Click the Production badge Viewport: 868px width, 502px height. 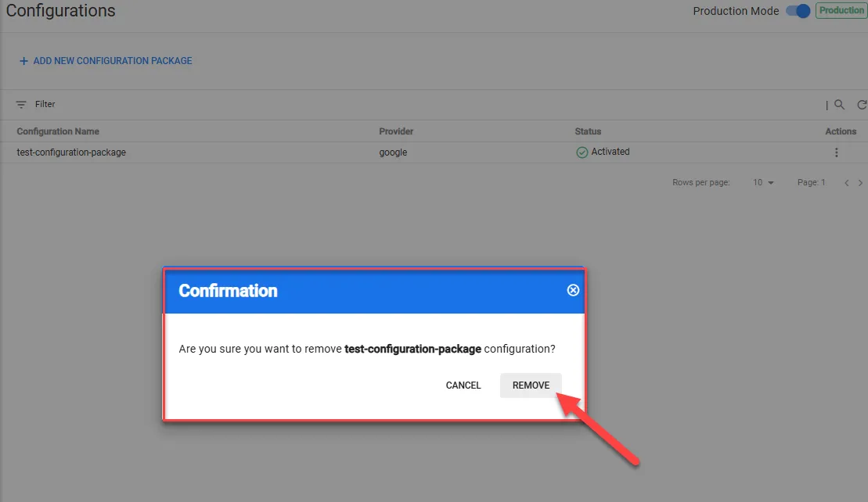(x=841, y=10)
